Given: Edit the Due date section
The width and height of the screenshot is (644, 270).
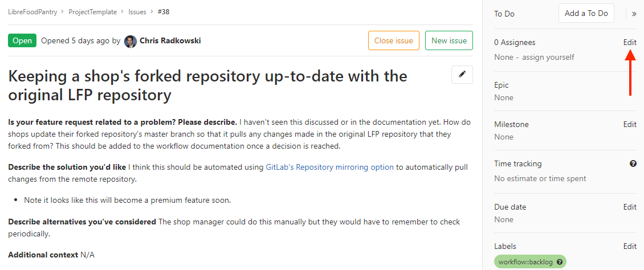Looking at the screenshot, I should click(630, 207).
